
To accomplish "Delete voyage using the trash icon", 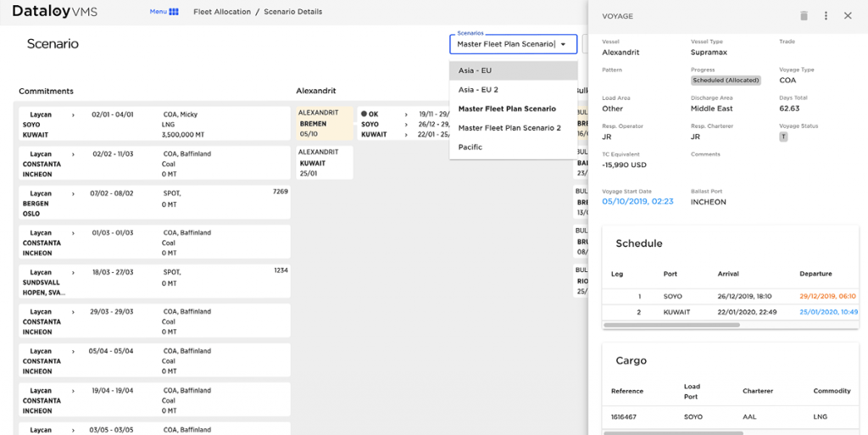I will point(804,15).
